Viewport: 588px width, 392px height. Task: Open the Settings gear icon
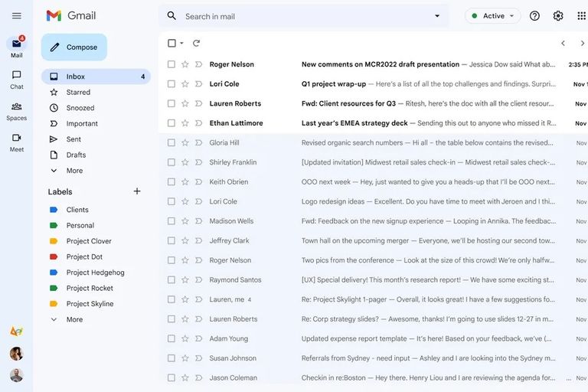coord(558,16)
